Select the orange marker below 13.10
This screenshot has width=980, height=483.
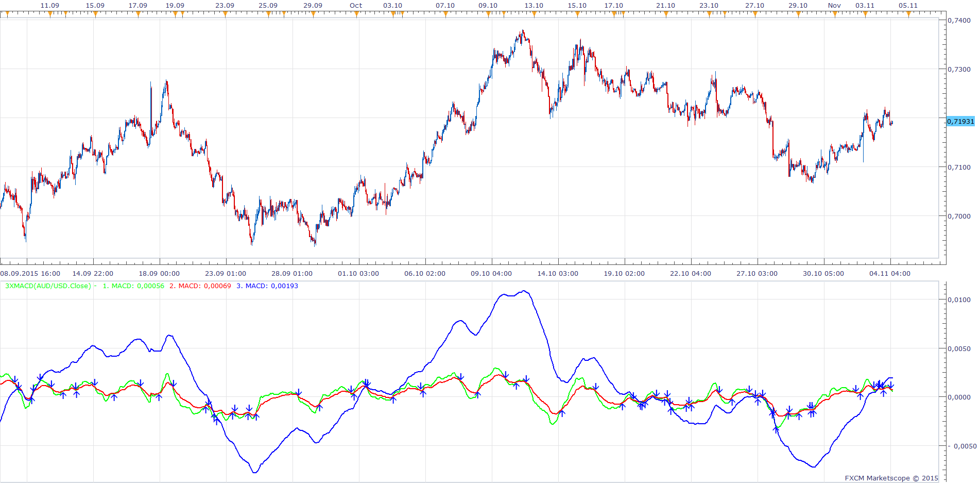[534, 14]
